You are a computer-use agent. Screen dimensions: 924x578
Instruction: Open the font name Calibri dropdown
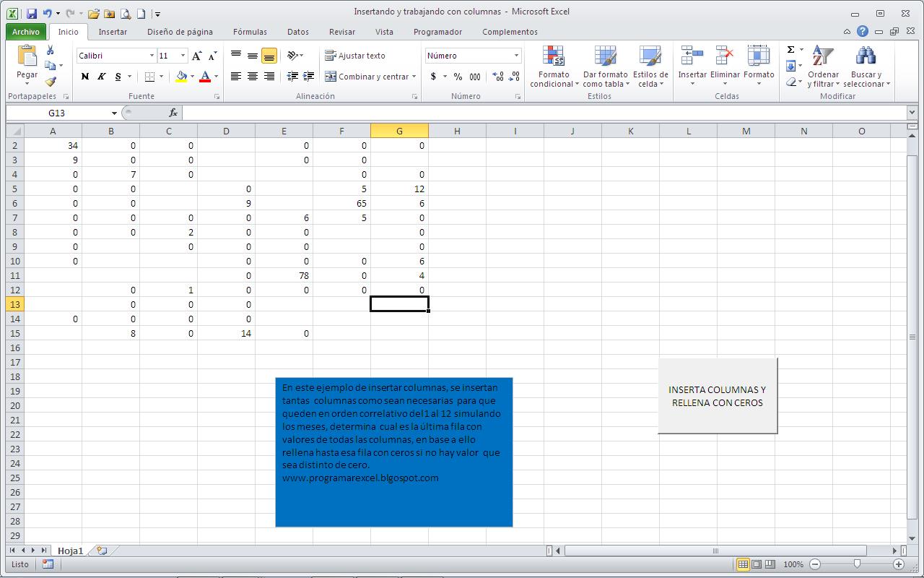(152, 56)
